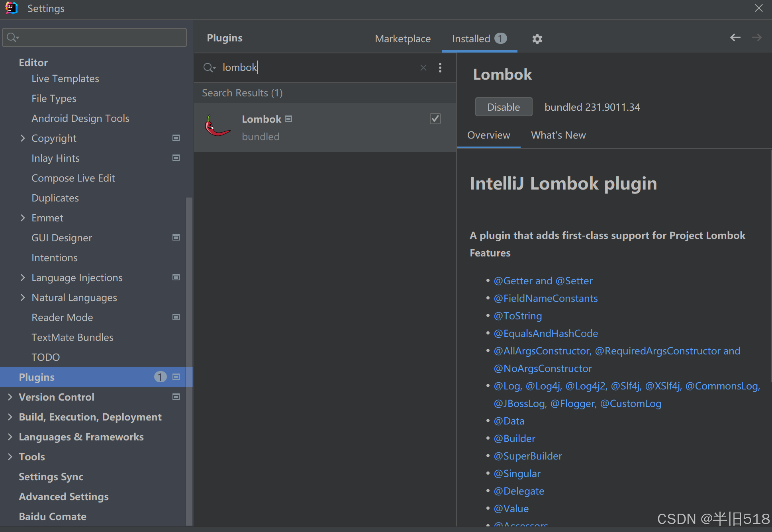Focus the settings search field

(x=94, y=37)
